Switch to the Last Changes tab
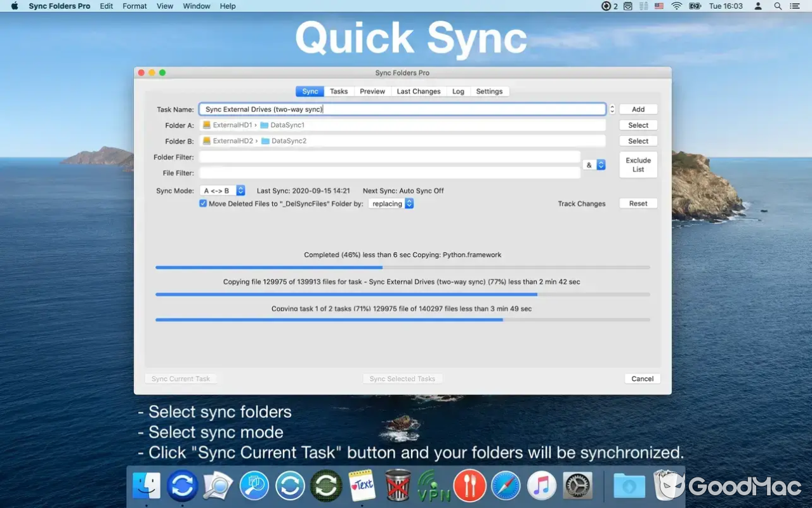The image size is (812, 508). (418, 91)
